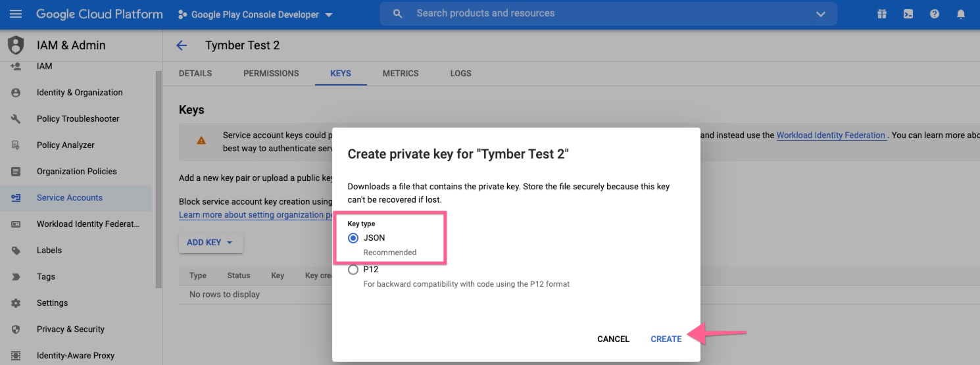
Task: Switch to the METRICS tab
Action: tap(401, 74)
